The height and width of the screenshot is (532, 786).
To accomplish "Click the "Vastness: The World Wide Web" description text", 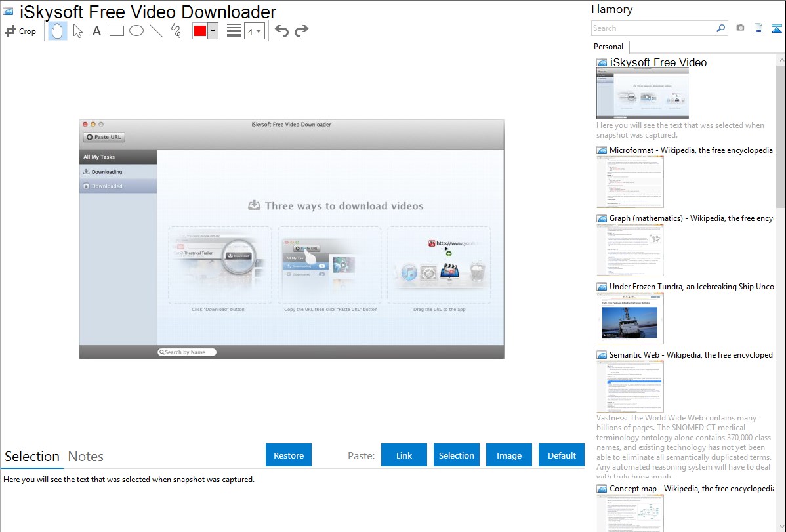I will tap(684, 447).
